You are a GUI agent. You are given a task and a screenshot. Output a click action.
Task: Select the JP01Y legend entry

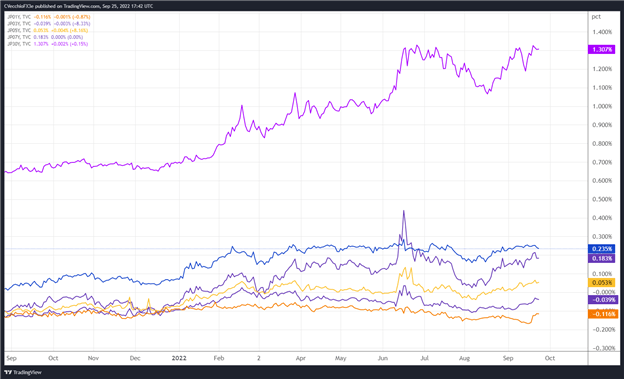tap(49, 17)
